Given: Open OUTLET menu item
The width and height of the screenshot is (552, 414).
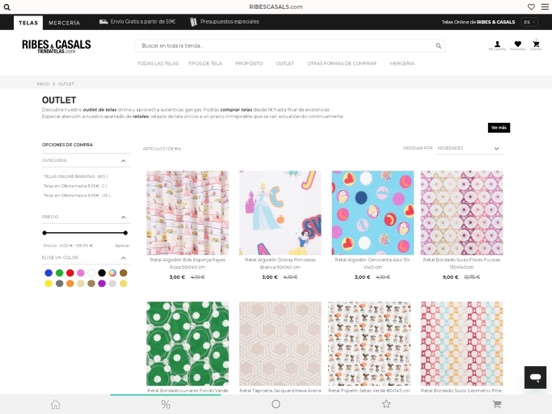Looking at the screenshot, I should click(285, 63).
